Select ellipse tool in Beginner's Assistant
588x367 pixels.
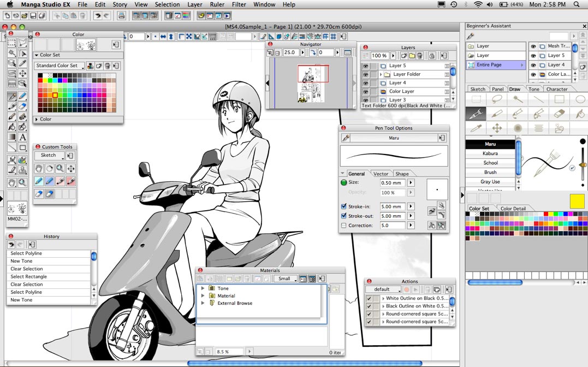point(580,99)
